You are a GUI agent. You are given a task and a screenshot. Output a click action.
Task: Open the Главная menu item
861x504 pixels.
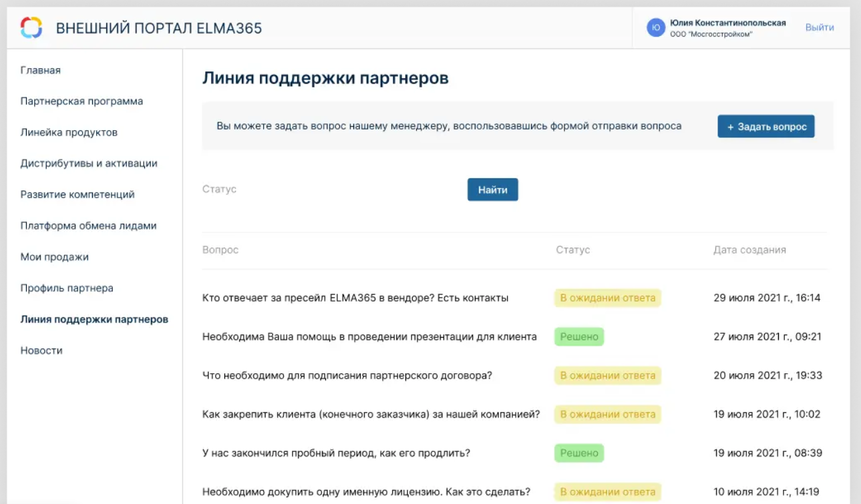[x=41, y=70]
